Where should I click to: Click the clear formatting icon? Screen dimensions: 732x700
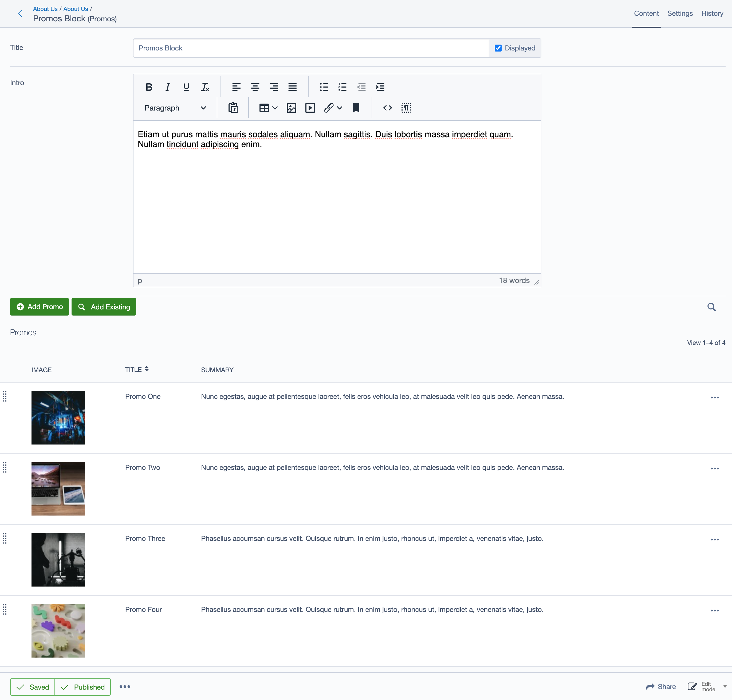pyautogui.click(x=205, y=87)
